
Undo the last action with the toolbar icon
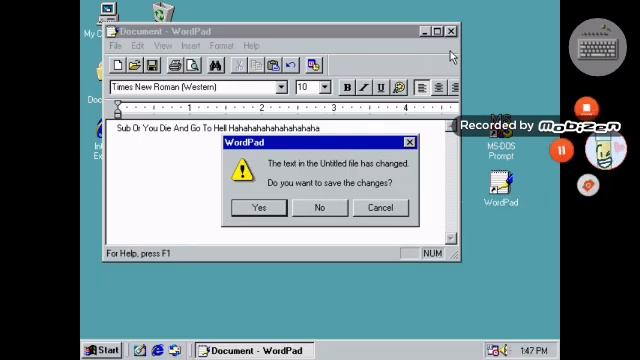[291, 65]
